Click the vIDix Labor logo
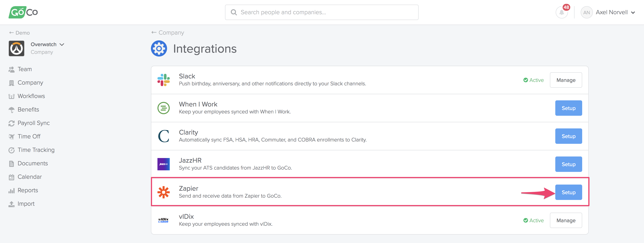This screenshot has width=644, height=243. (x=164, y=220)
